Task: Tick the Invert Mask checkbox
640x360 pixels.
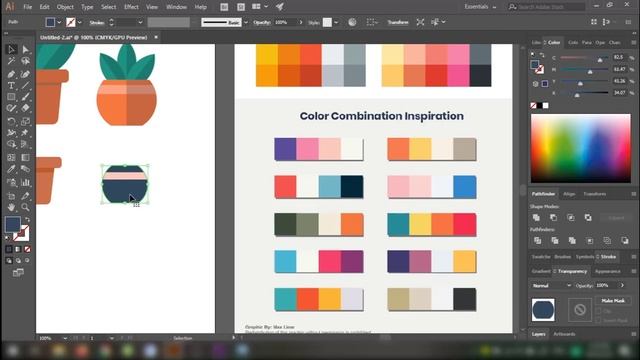Action: coord(598,320)
